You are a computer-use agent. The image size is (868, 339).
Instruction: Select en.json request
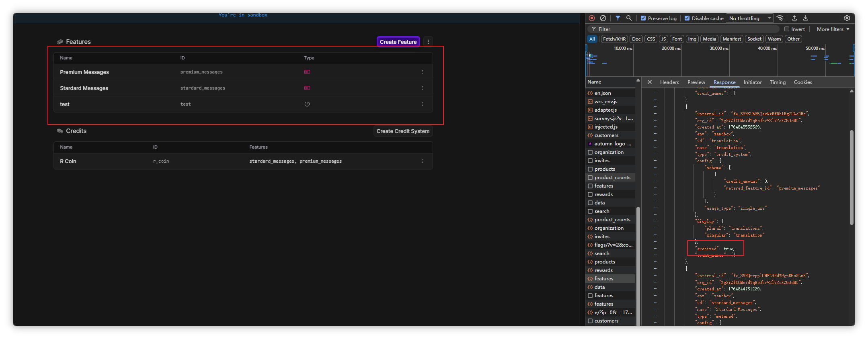pos(610,93)
